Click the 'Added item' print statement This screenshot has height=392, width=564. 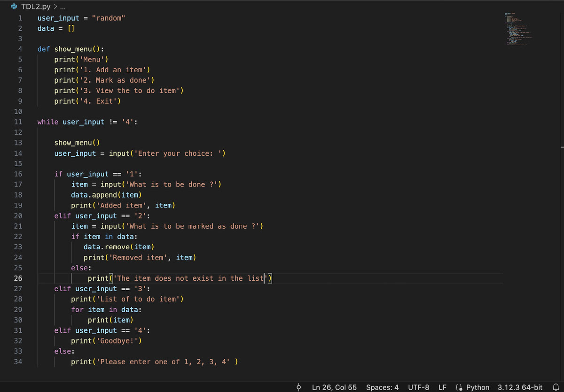click(123, 205)
